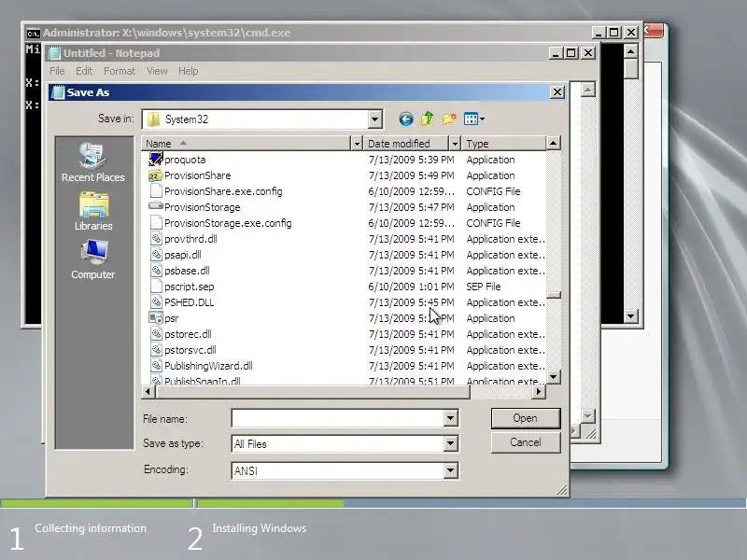Click the file list horizontal scrollbar thumb
The image size is (747, 560).
point(313,391)
